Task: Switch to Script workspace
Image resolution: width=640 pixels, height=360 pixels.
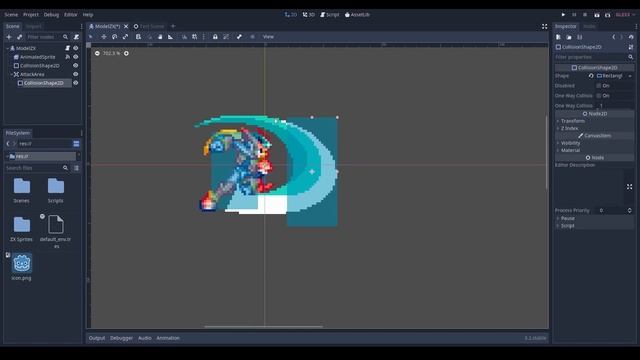Action: pos(330,15)
